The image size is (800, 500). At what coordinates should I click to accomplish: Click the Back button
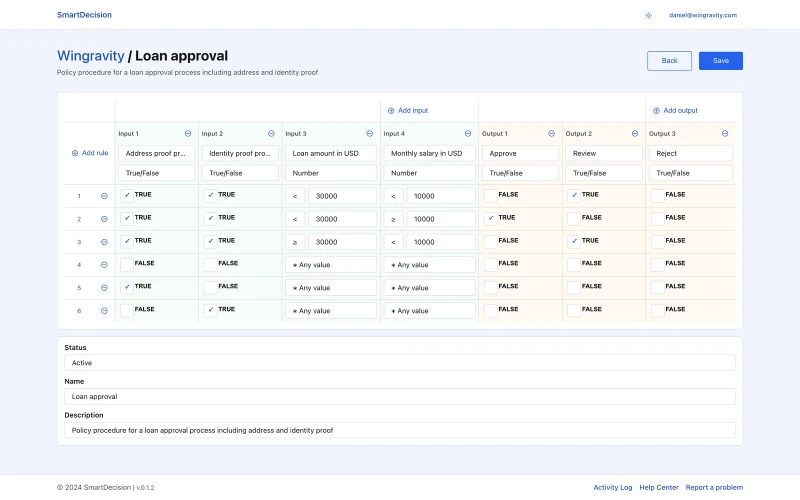tap(669, 61)
